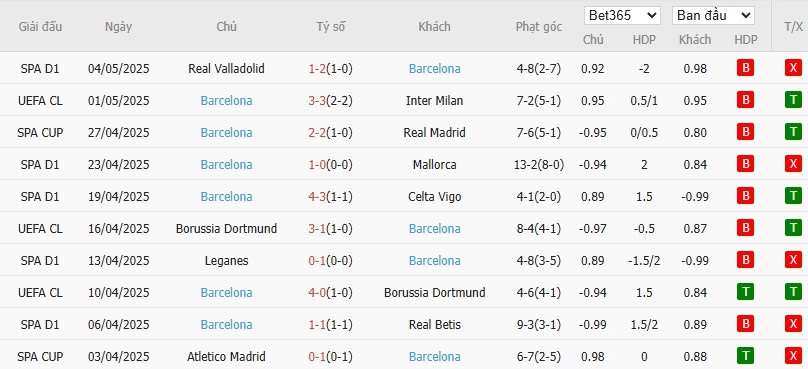This screenshot has height=369, width=808.
Task: Click green T result badge in Celta Vigo row
Action: [x=793, y=196]
